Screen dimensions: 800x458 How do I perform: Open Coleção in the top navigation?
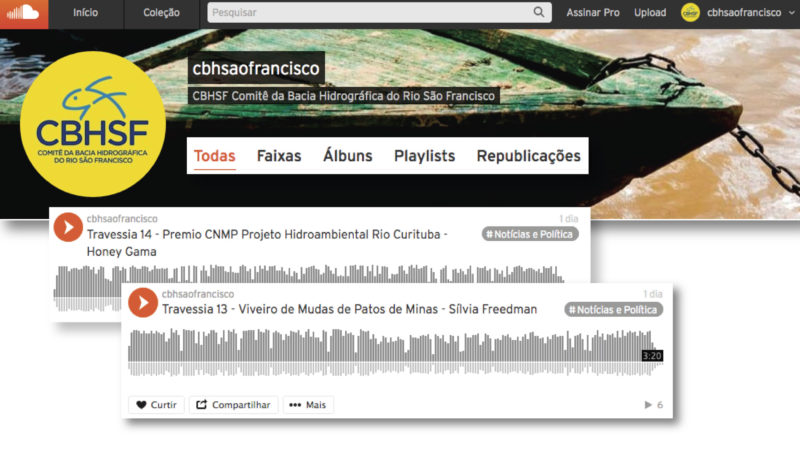click(x=161, y=13)
